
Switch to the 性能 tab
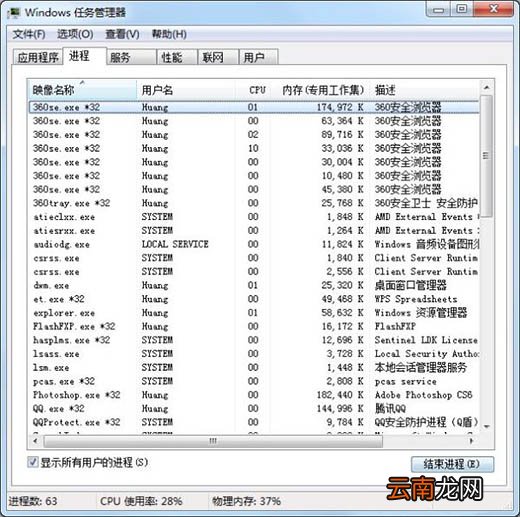pyautogui.click(x=177, y=57)
